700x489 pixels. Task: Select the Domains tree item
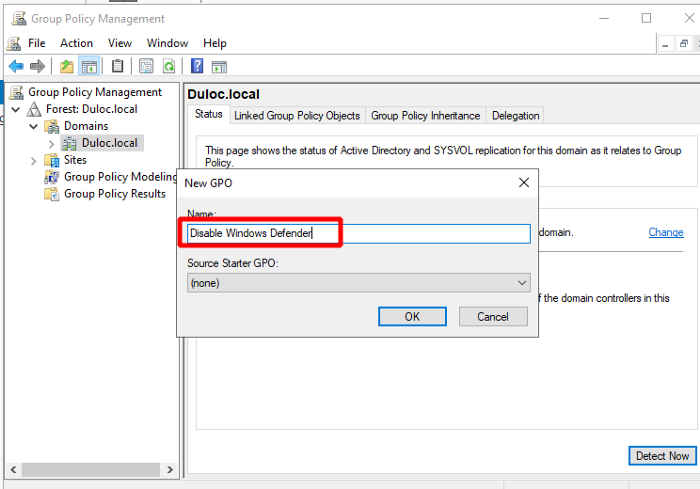tap(86, 126)
